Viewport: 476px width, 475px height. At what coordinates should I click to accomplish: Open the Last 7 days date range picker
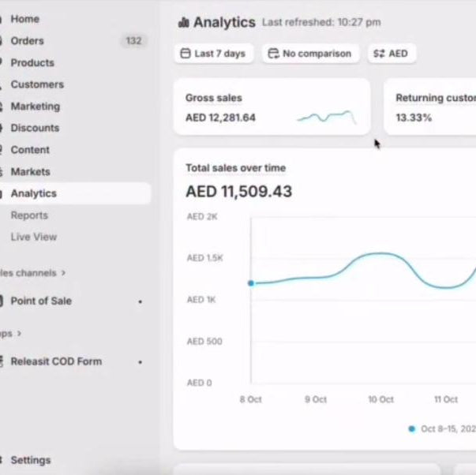[x=214, y=54]
